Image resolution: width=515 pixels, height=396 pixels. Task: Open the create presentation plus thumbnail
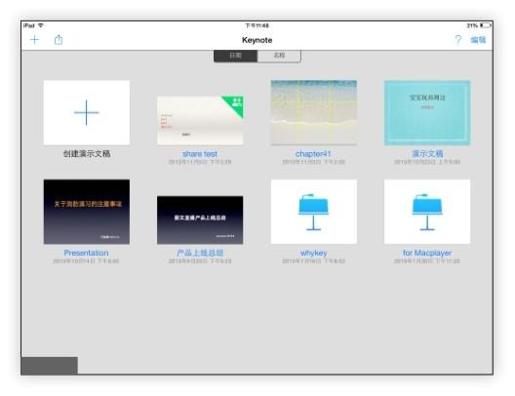87,113
